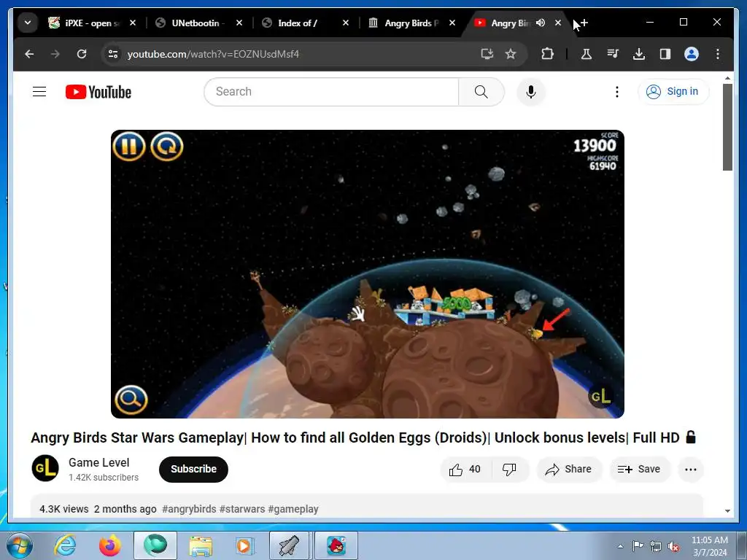Image resolution: width=747 pixels, height=560 pixels.
Task: Open Chrome downloads icon
Action: [639, 54]
